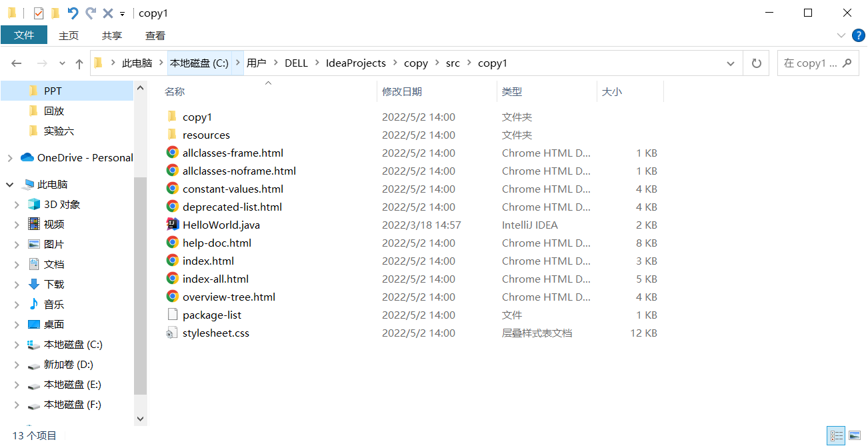Click 本地磁盘 (C:) in the address bar
Viewport: 868px width, 446px height.
(199, 63)
